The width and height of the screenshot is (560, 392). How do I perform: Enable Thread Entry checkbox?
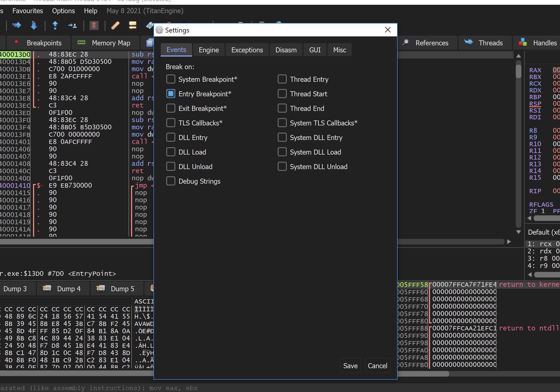pos(282,79)
